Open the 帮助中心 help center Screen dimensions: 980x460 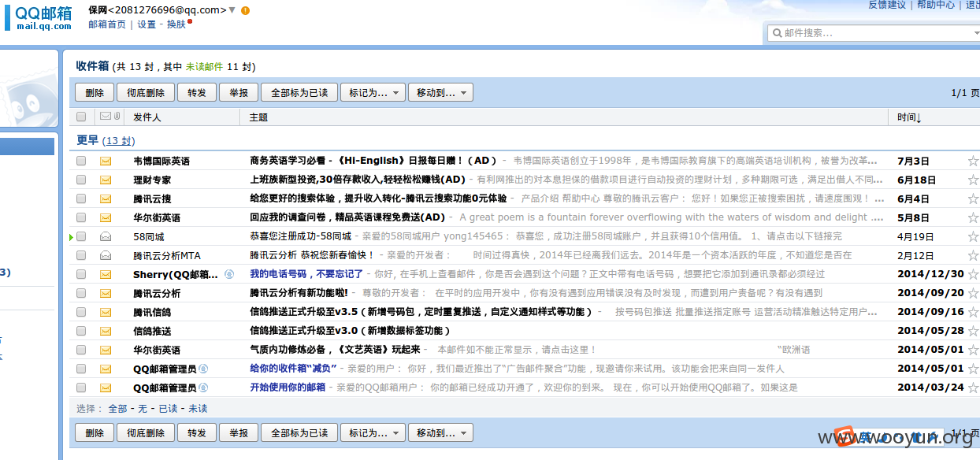(936, 5)
